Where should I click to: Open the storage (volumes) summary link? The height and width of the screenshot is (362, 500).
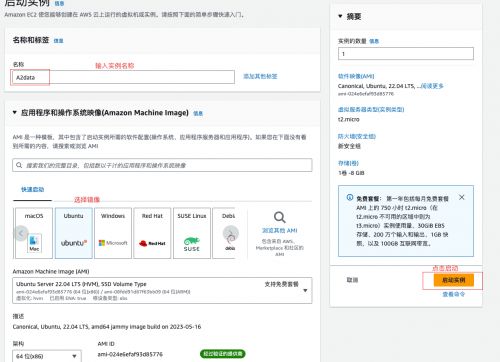[x=348, y=163]
